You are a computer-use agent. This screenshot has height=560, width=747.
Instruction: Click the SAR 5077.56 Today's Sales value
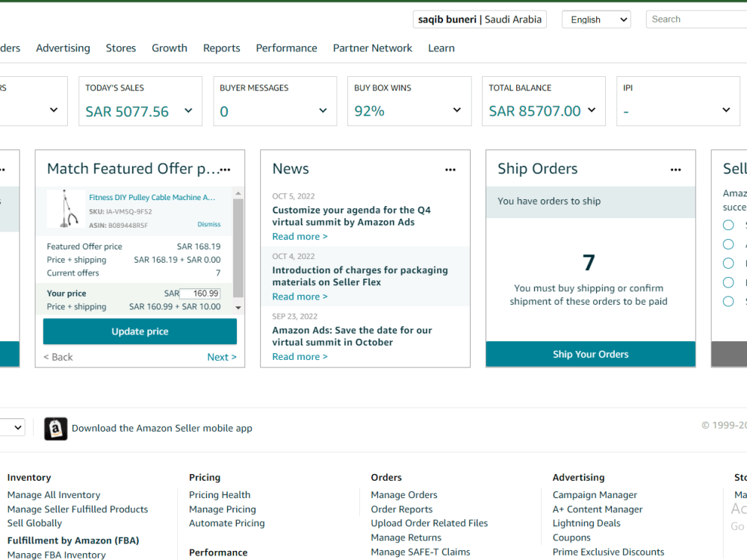127,111
